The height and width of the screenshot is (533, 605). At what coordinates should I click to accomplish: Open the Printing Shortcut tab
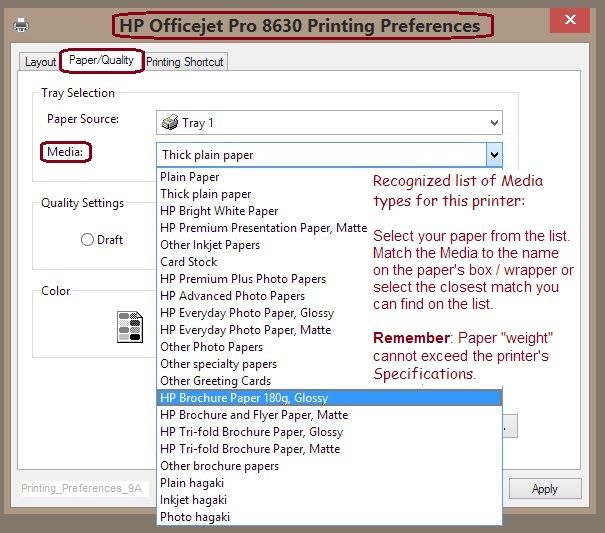185,62
